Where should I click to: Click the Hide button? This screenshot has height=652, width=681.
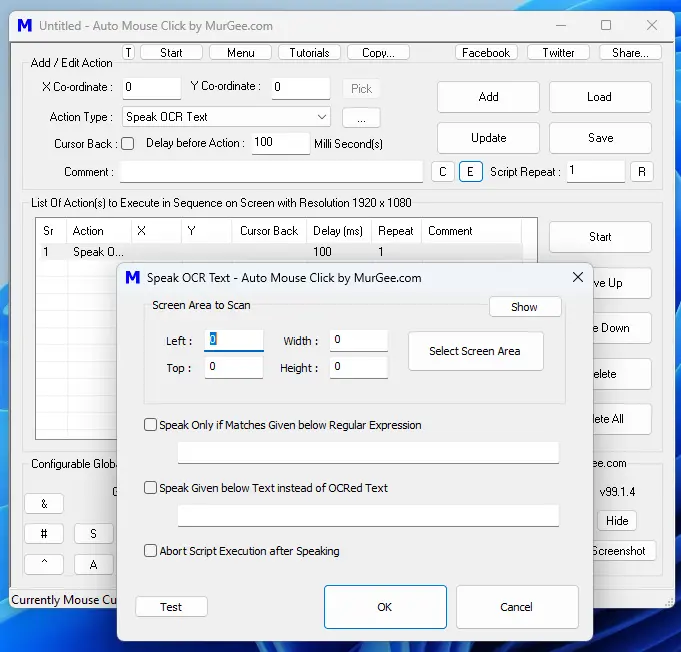coord(617,520)
